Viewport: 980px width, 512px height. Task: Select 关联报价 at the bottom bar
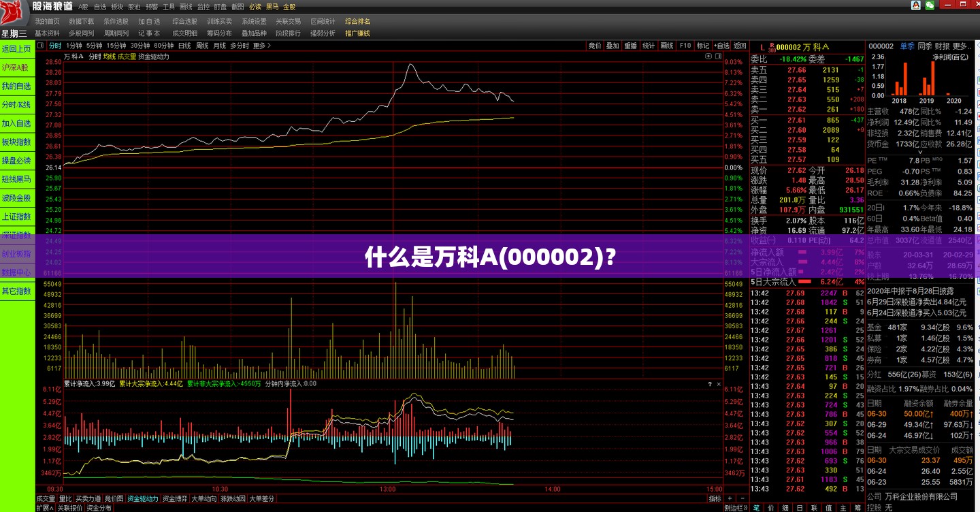click(x=69, y=508)
